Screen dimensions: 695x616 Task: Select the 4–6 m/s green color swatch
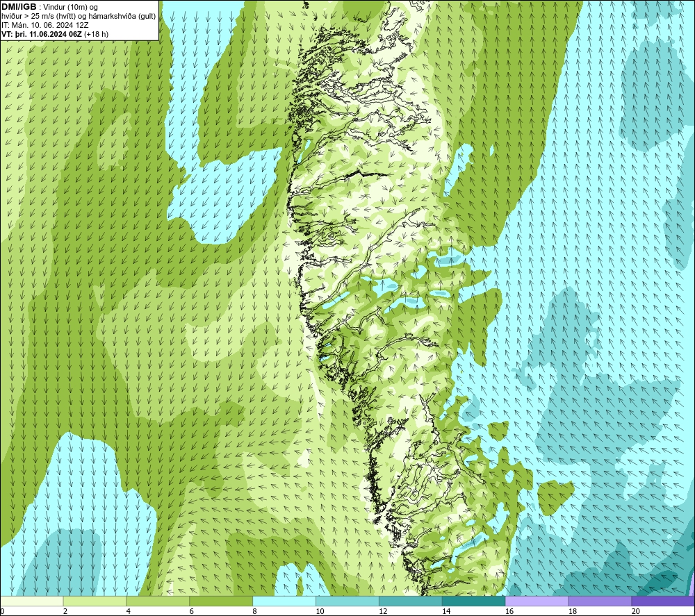point(158,601)
